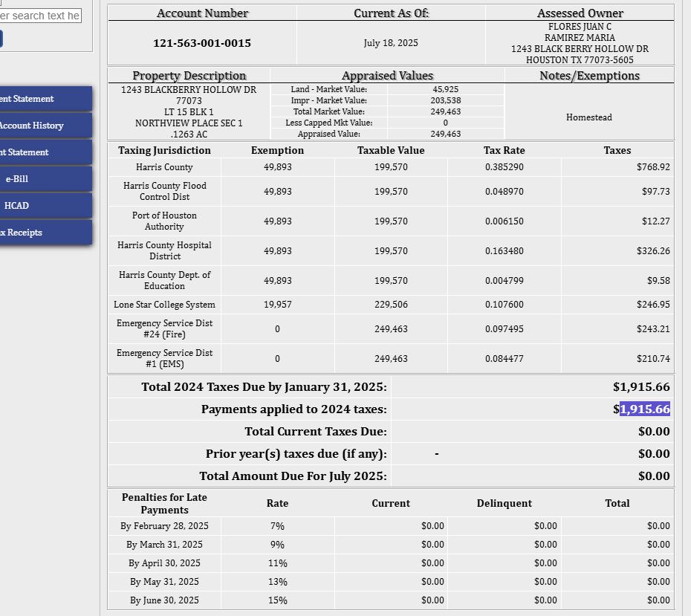Click the Homestead exemption note
The width and height of the screenshot is (691, 616).
coord(589,117)
